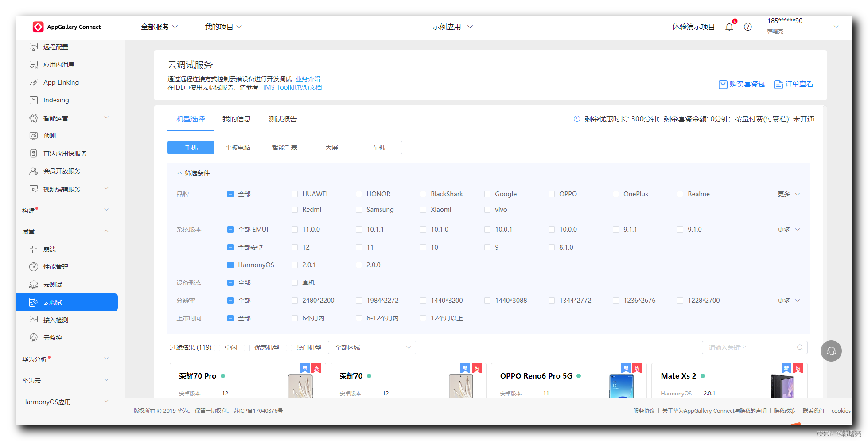This screenshot has width=868, height=441.
Task: Open 云测试 in the sidebar
Action: pyautogui.click(x=53, y=285)
